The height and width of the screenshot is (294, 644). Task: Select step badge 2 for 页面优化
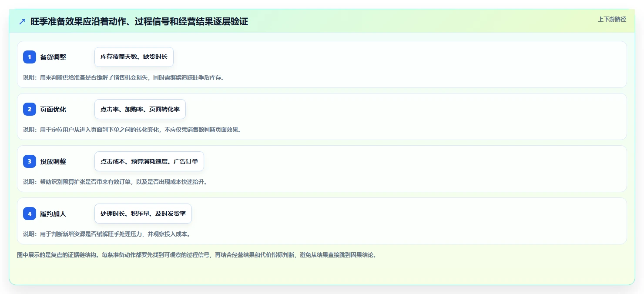(x=30, y=109)
